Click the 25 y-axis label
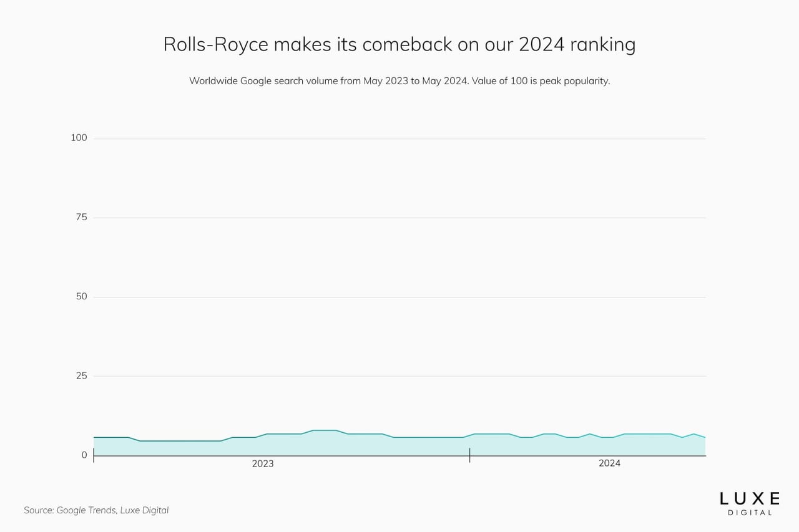799x532 pixels. pyautogui.click(x=82, y=375)
